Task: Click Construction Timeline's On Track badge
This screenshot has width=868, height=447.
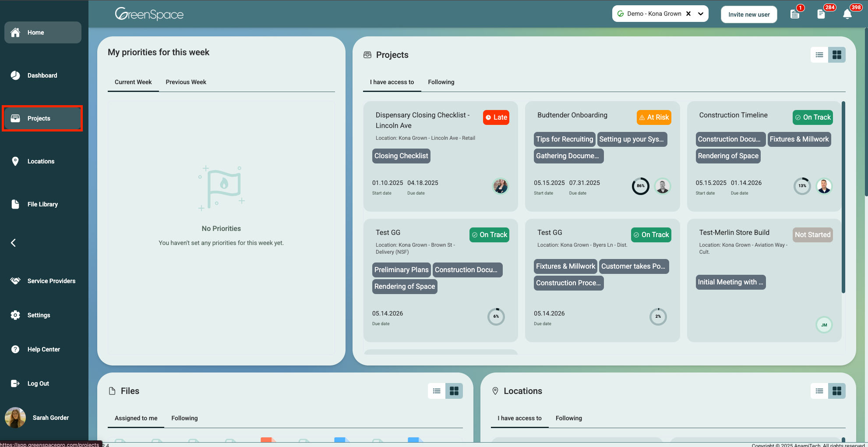Action: [x=813, y=117]
